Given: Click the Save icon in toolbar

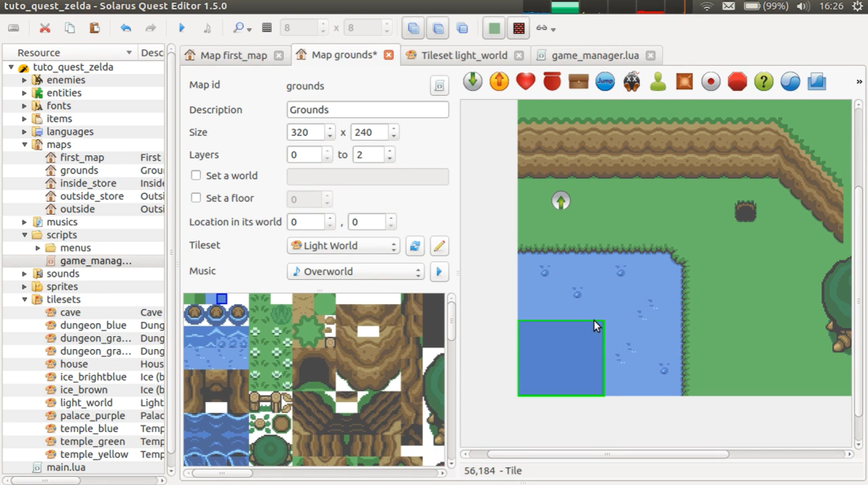Looking at the screenshot, I should [x=14, y=27].
